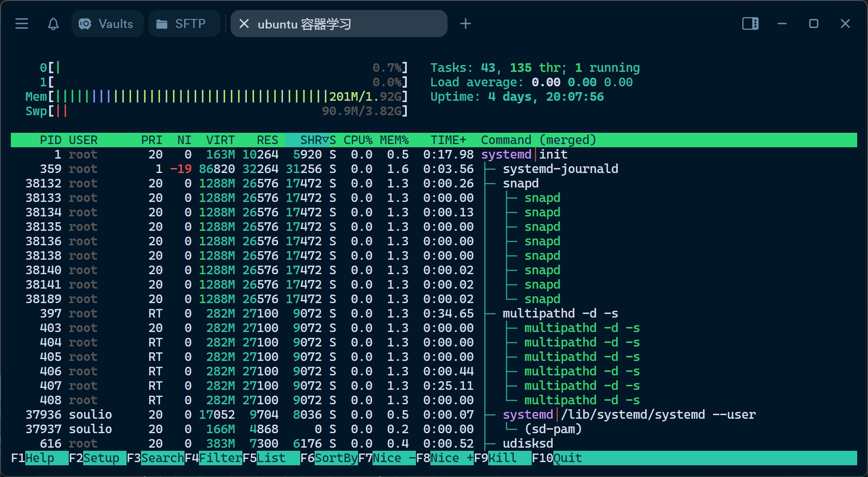Open the hamburger main menu
The image size is (868, 477).
tap(22, 23)
